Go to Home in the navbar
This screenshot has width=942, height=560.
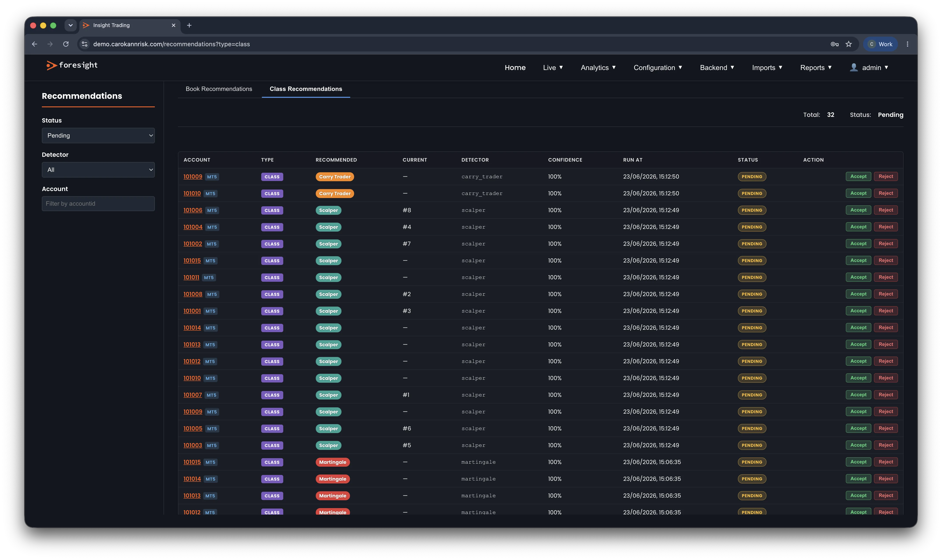pos(515,68)
